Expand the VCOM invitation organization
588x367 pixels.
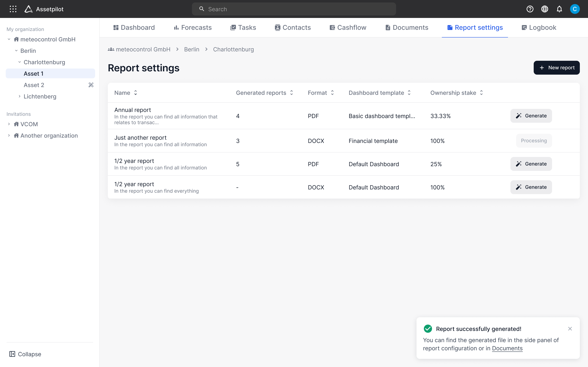(9, 124)
